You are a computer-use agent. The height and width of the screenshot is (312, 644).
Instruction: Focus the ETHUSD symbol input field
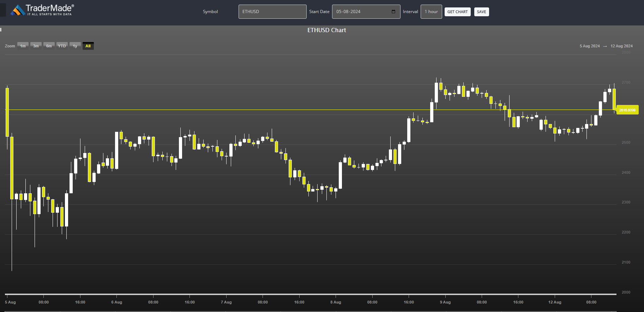272,12
